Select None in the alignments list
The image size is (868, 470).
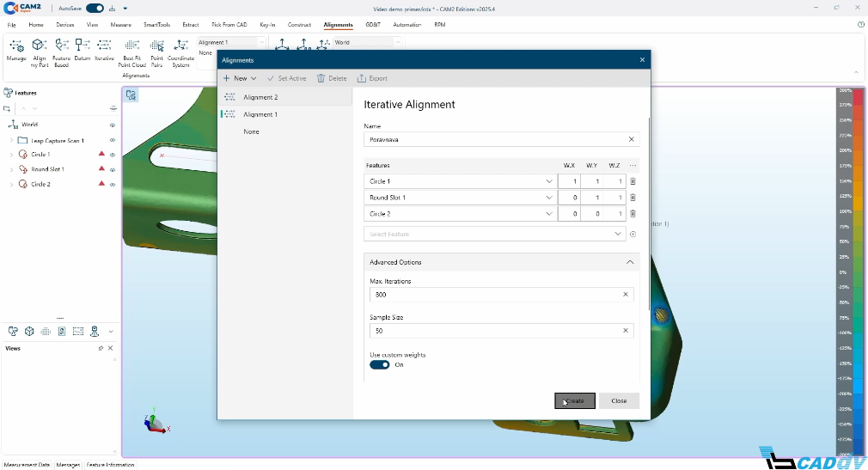[285, 131]
